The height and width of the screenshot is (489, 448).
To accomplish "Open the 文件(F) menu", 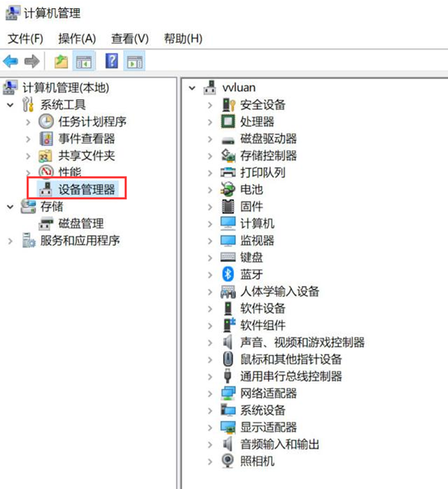I will (25, 39).
